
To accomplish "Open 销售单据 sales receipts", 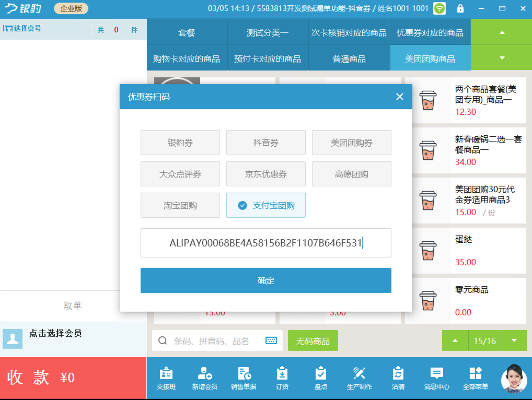I will click(x=243, y=377).
